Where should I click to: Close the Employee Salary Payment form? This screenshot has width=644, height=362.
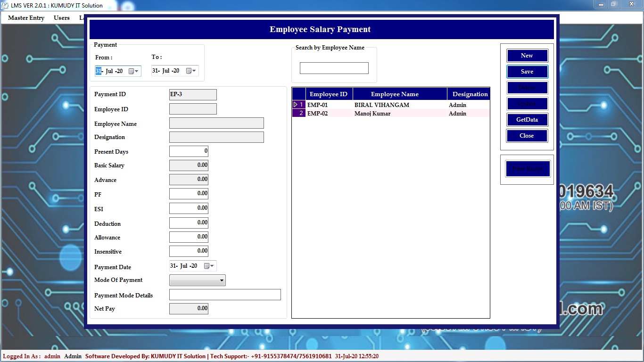527,136
